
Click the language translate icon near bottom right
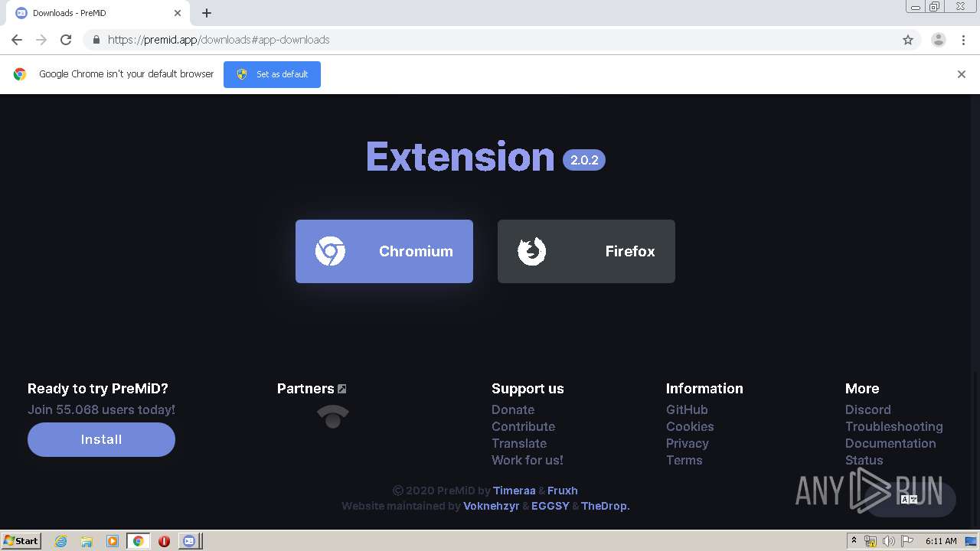click(x=910, y=499)
